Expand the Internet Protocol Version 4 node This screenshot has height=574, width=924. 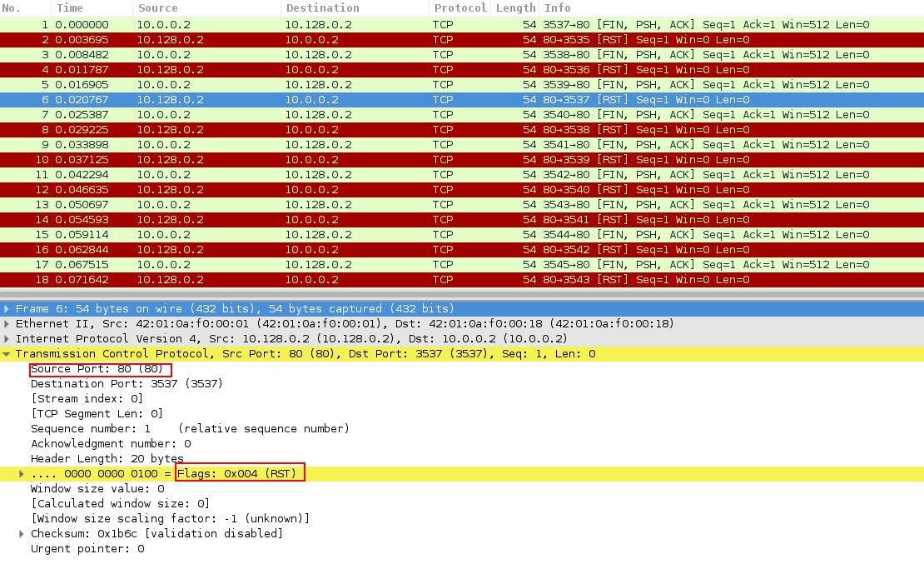tap(7, 338)
